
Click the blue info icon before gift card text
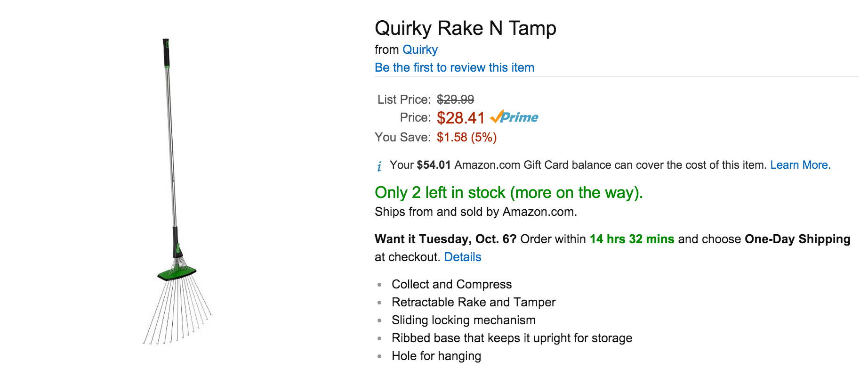click(379, 166)
